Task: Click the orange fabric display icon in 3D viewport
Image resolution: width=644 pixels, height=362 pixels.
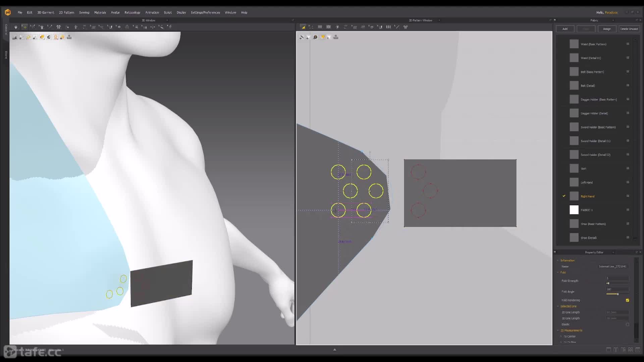Action: point(42,37)
